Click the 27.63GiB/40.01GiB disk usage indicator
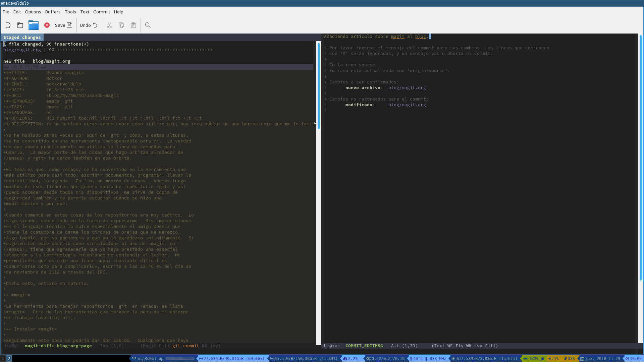The image size is (644, 362). click(231, 359)
